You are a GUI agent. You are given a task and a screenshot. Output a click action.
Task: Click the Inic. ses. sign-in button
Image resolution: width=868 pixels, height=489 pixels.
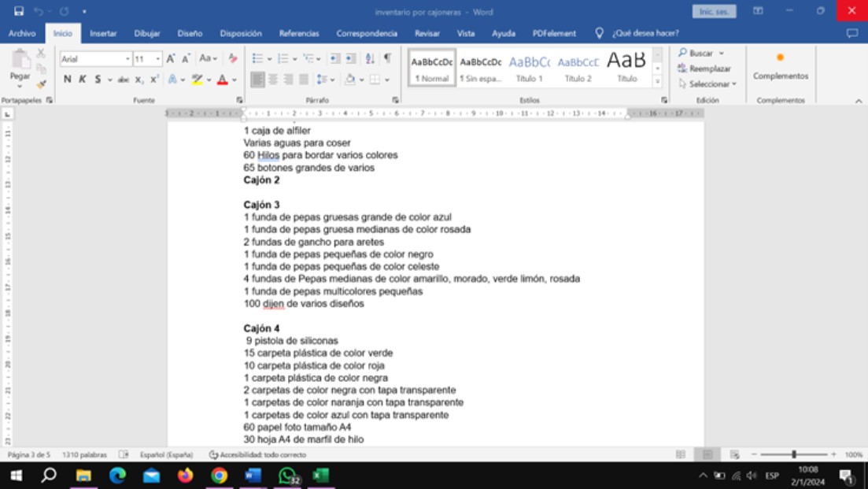coord(714,11)
